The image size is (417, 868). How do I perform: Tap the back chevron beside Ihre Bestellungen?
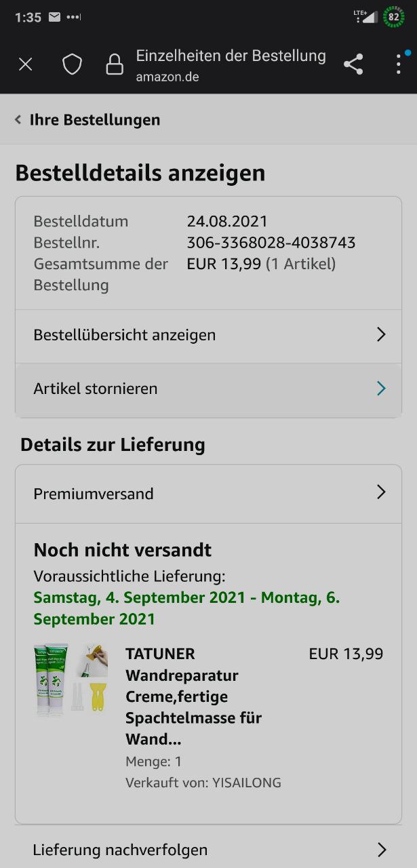18,120
